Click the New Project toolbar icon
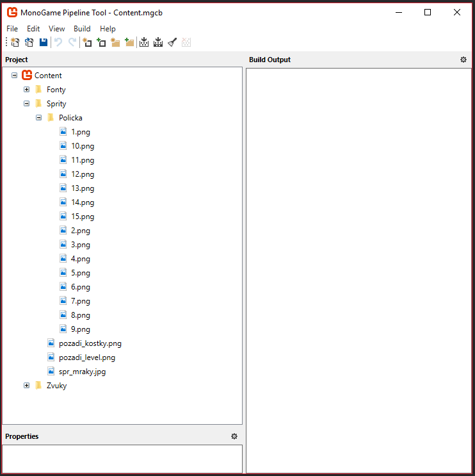Image resolution: width=475 pixels, height=476 pixels. tap(15, 42)
